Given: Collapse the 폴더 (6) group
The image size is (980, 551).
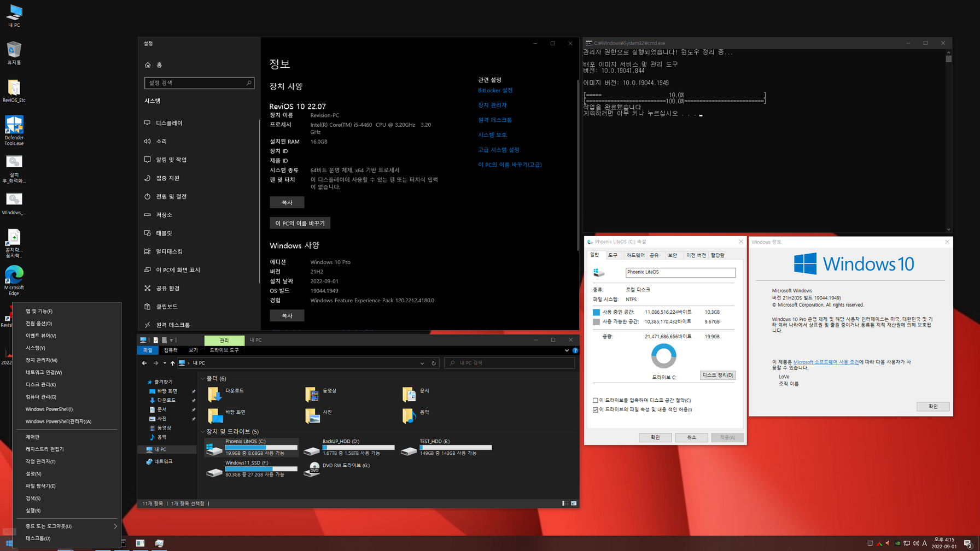Looking at the screenshot, I should [x=203, y=378].
